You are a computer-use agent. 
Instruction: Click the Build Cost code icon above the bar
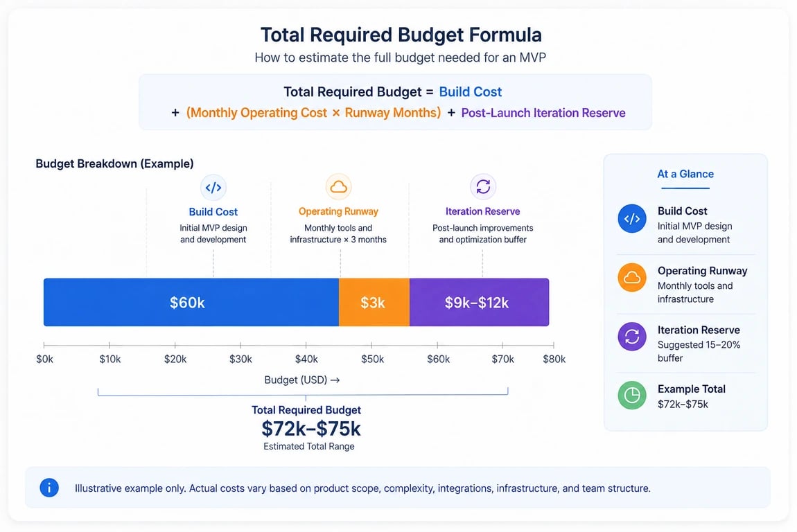point(213,188)
